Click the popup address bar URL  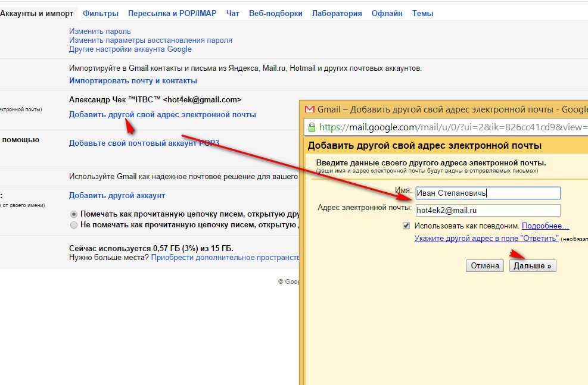(453, 127)
